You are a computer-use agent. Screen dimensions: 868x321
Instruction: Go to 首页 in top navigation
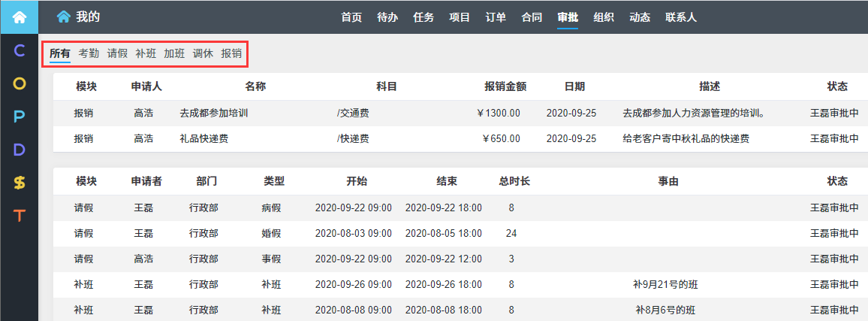tap(351, 17)
